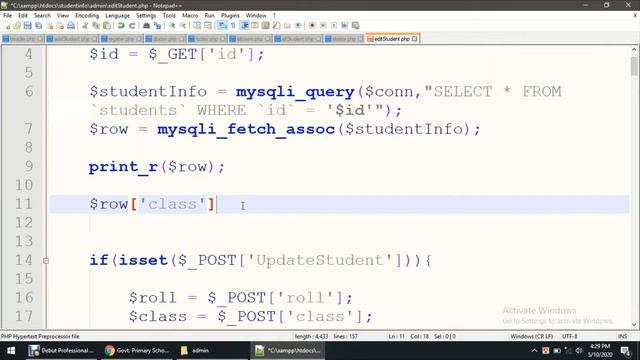Click status bar 'Windows (CR LF)' entry
This screenshot has height=360, width=640.
point(531,336)
